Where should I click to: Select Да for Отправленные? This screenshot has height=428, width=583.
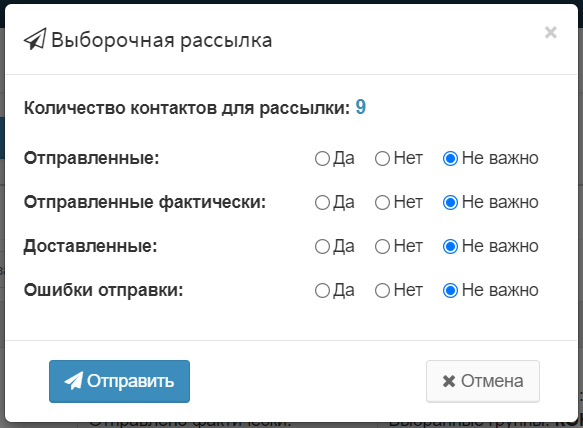coord(322,159)
